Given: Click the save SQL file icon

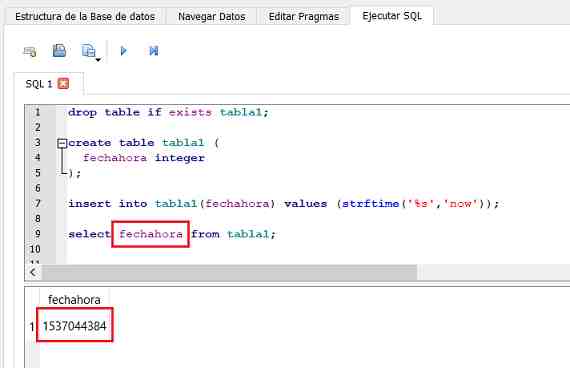Looking at the screenshot, I should click(x=59, y=51).
